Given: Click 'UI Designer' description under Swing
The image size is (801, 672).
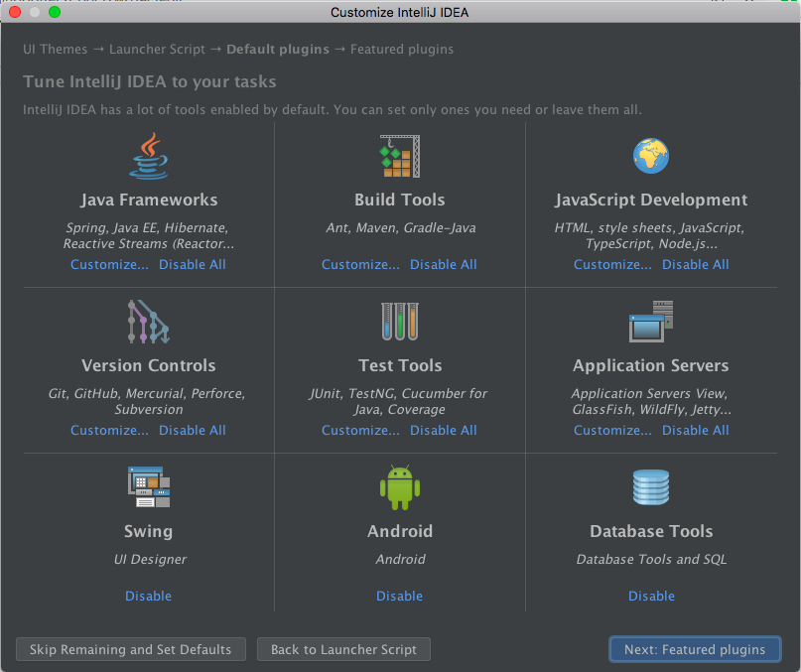Looking at the screenshot, I should tap(150, 559).
